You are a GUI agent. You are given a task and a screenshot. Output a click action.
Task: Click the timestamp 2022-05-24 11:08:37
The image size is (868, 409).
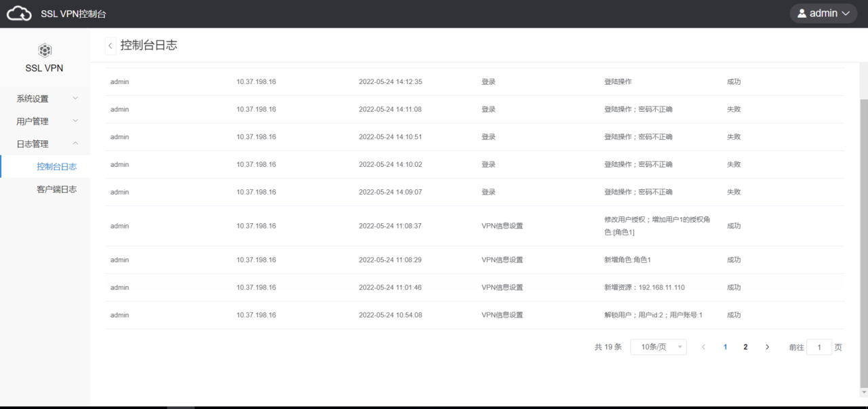point(391,226)
